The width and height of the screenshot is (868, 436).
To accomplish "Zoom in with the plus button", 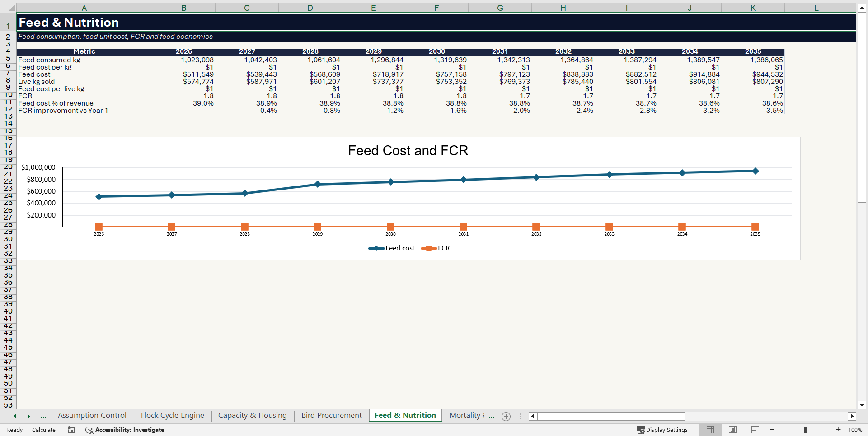I will pos(839,430).
